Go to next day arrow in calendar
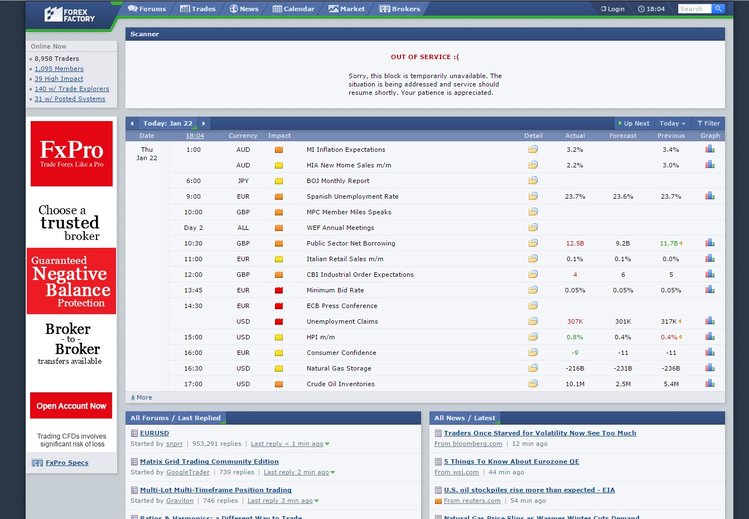The width and height of the screenshot is (749, 519). tap(203, 123)
